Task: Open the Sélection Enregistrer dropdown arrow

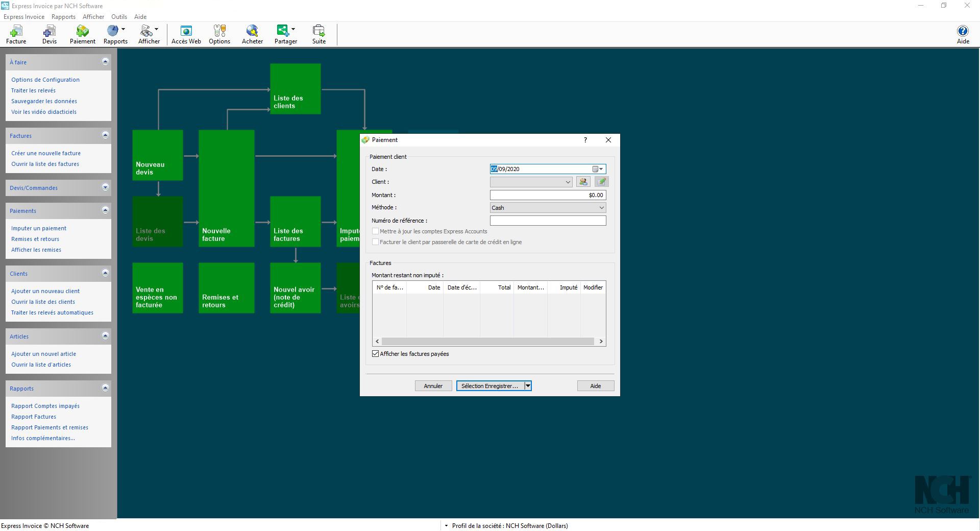Action: tap(528, 386)
